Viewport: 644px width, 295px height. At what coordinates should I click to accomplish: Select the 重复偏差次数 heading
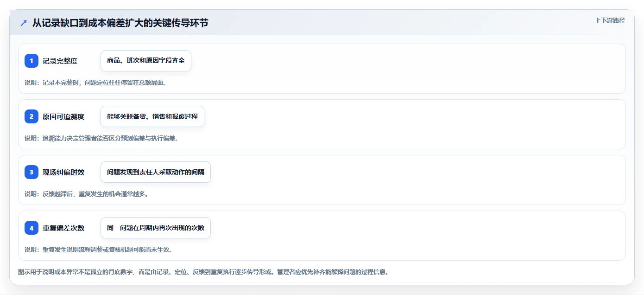point(63,228)
